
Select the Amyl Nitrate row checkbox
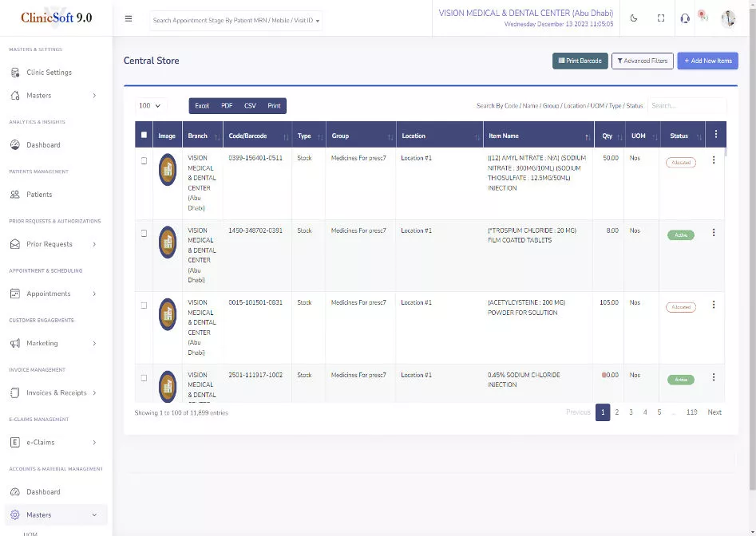click(x=144, y=160)
